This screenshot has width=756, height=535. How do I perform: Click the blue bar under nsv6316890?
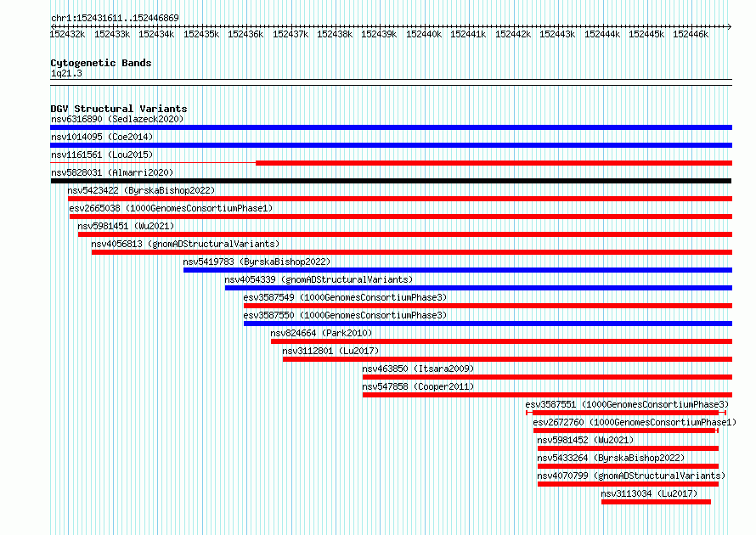pyautogui.click(x=391, y=127)
